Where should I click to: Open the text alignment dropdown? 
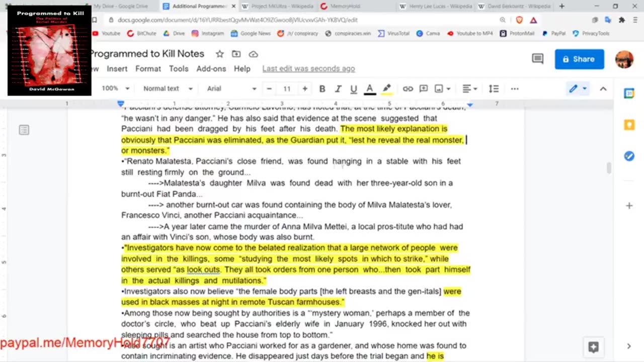pos(470,88)
